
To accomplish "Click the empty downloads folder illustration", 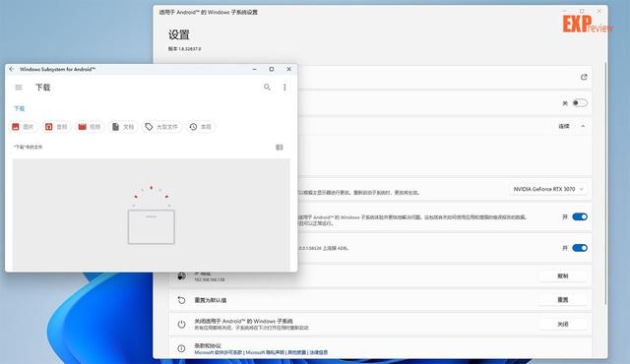I will point(151,215).
